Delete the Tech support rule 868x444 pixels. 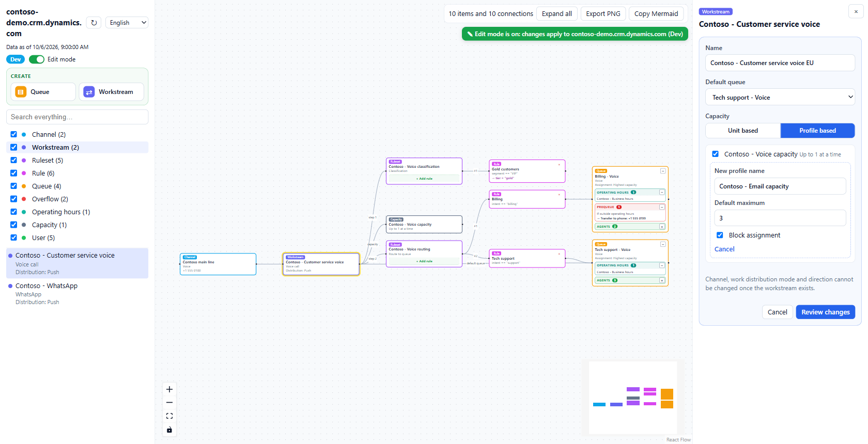[559, 254]
